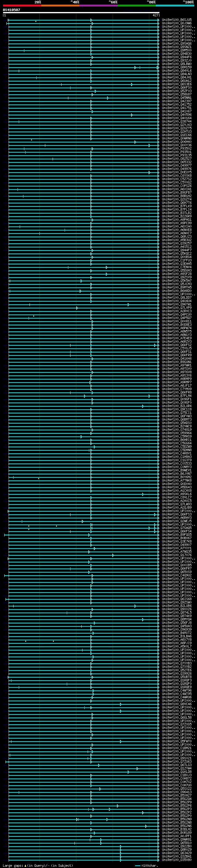Viewport: 197px width, 868px height.
Task: Select the UniRef100_A6XIA1 label
Action: coord(177,189)
